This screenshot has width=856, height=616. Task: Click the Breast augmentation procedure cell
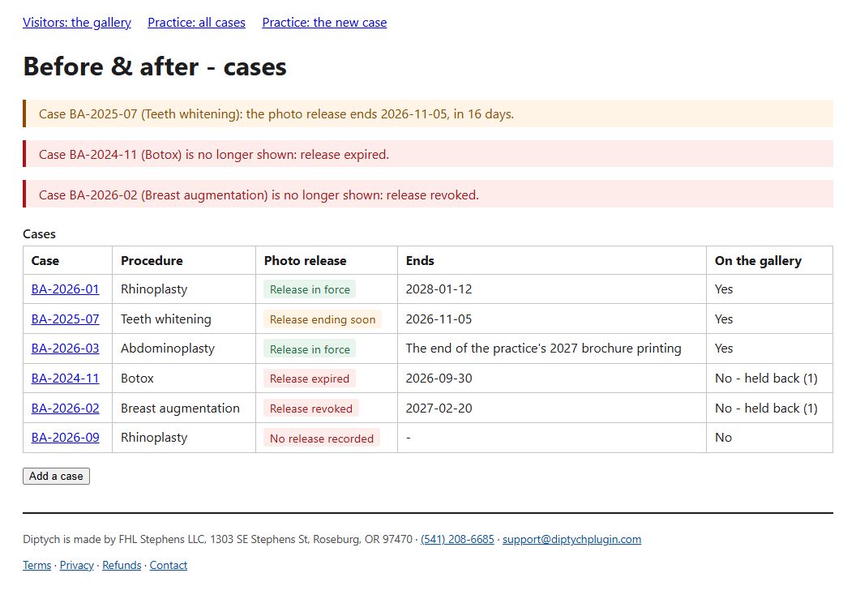(184, 408)
